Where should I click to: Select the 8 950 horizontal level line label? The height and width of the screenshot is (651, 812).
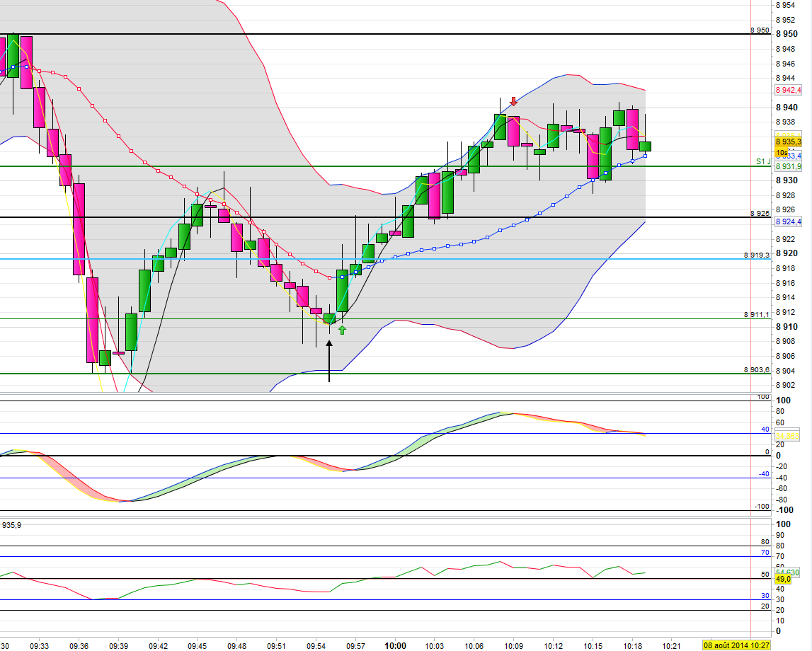pyautogui.click(x=760, y=30)
